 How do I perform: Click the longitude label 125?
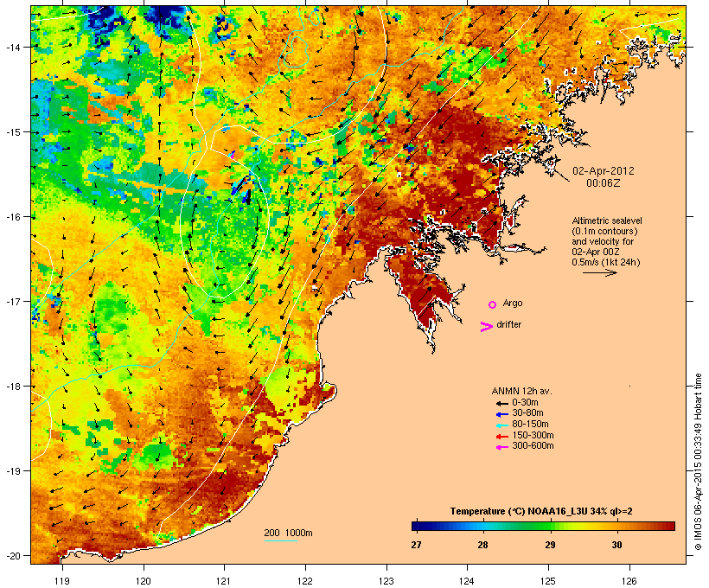click(548, 581)
